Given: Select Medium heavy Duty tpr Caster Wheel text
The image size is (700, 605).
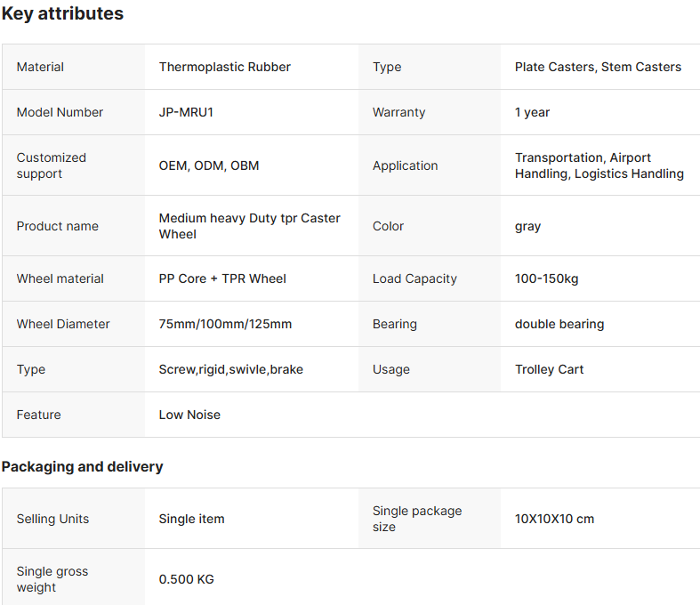Looking at the screenshot, I should pyautogui.click(x=250, y=226).
